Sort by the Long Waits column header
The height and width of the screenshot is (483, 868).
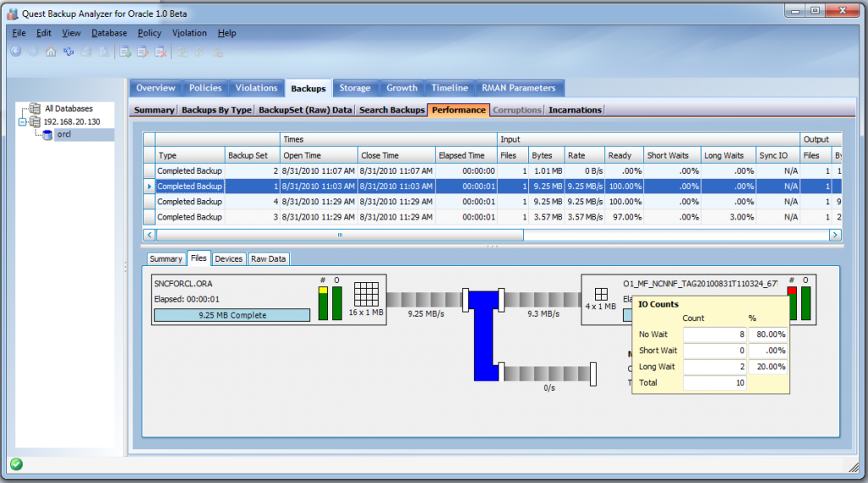(x=728, y=155)
